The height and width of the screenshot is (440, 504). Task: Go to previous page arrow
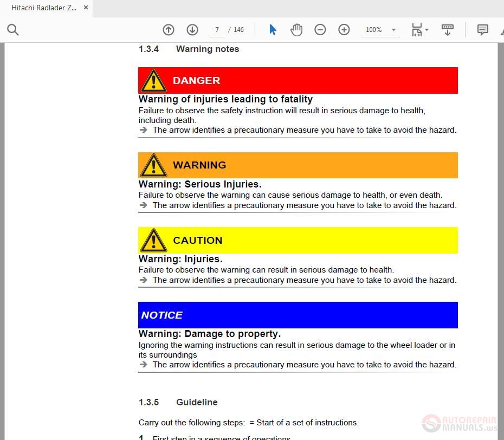[x=169, y=30]
